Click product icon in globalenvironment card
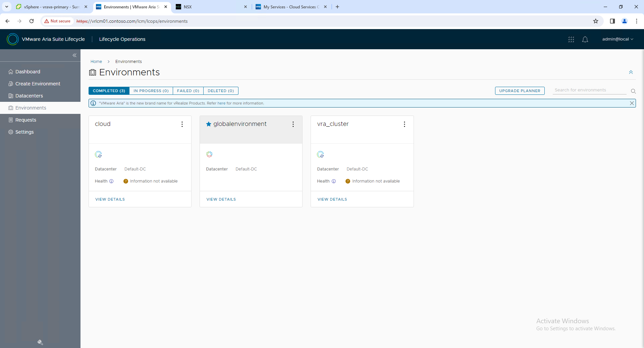Image resolution: width=644 pixels, height=348 pixels. click(x=209, y=154)
